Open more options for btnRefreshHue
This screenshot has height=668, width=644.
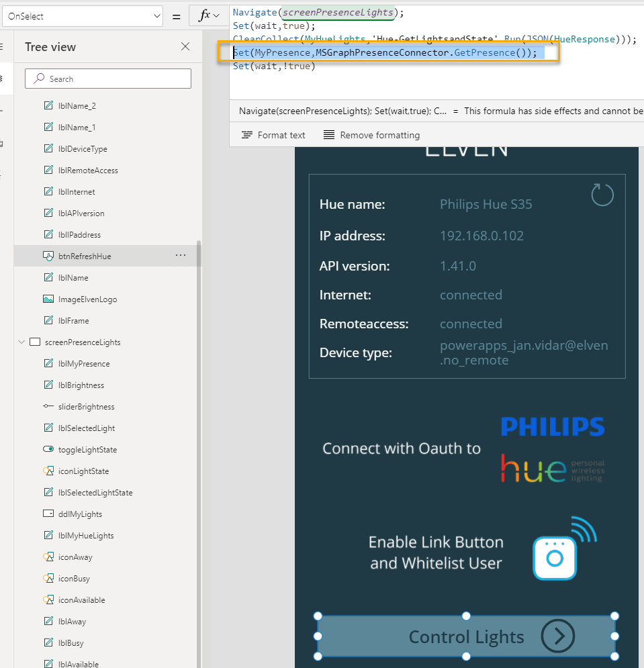181,256
